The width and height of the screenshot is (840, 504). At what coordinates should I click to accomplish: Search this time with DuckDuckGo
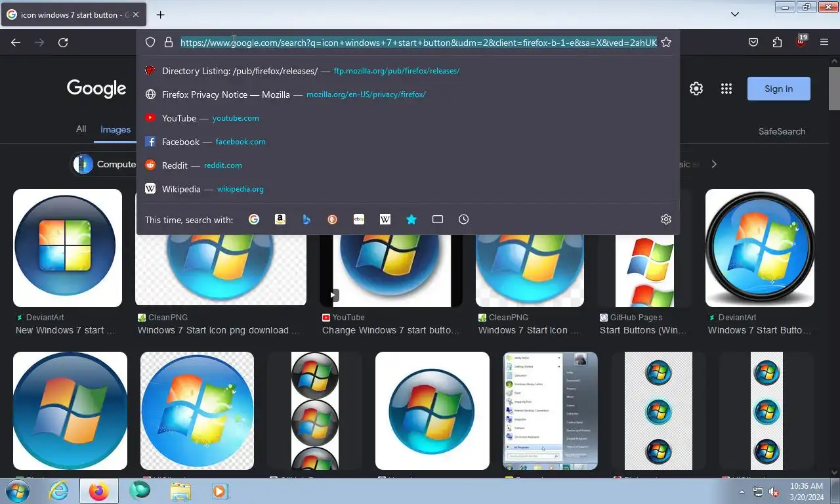[333, 219]
